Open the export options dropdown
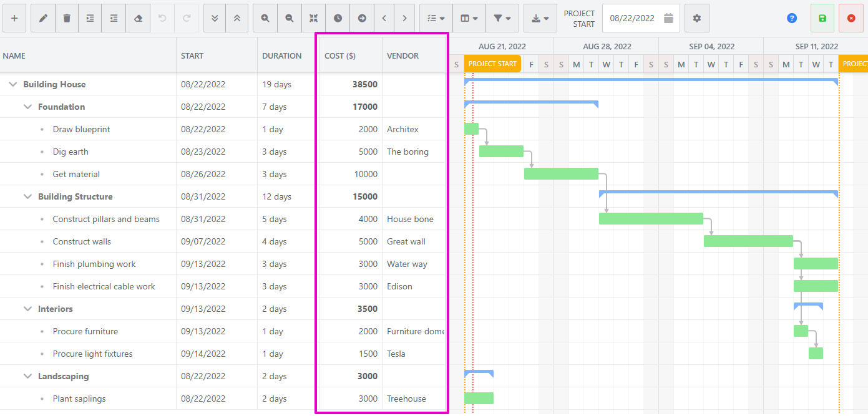Viewport: 868px width, 416px height. click(540, 17)
